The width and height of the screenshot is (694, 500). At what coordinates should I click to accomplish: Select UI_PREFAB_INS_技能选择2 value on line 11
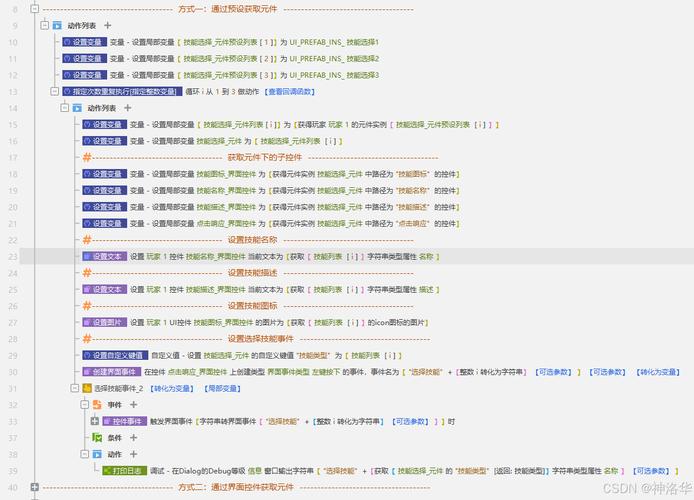pyautogui.click(x=334, y=58)
